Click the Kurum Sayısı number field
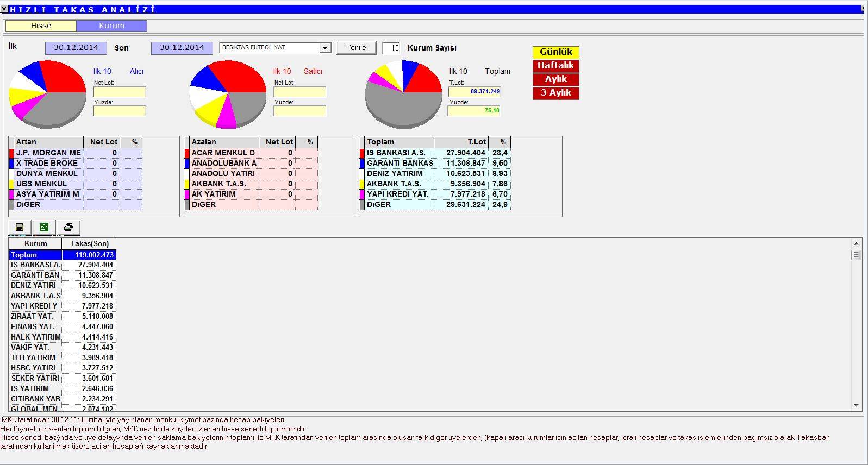868x465 pixels. 391,48
